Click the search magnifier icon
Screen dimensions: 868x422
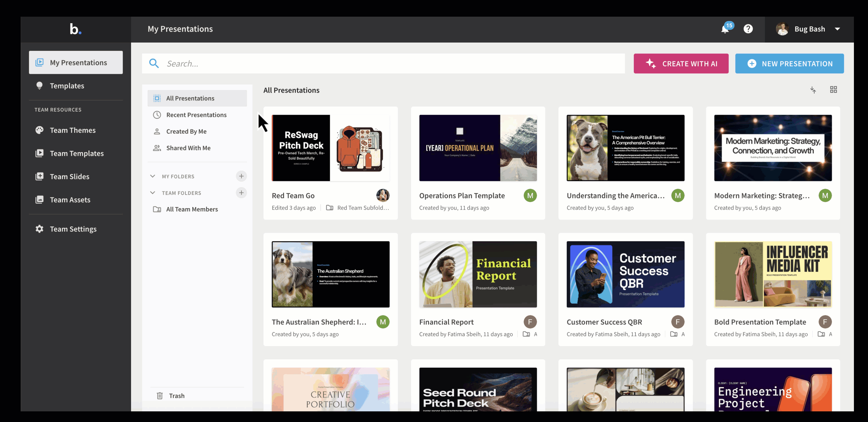point(154,63)
